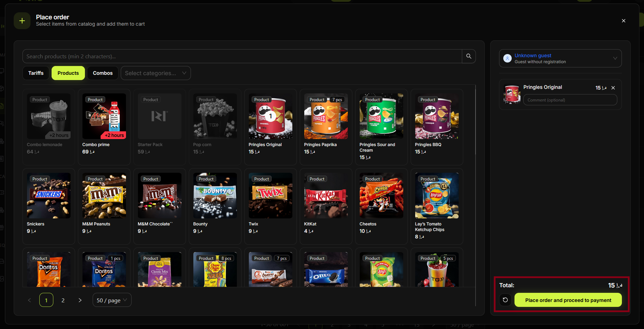Close the Place order dialog
The width and height of the screenshot is (644, 329).
point(624,21)
